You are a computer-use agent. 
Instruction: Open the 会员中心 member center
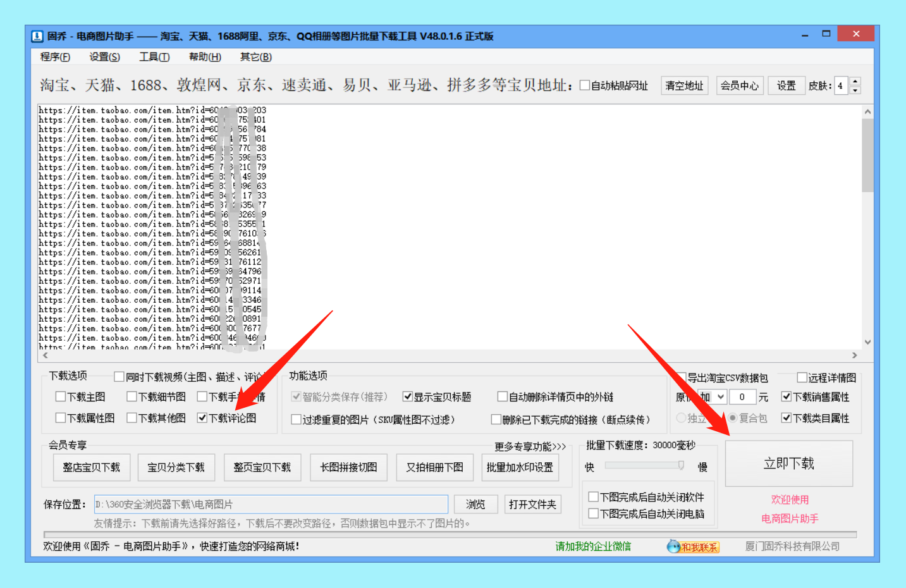pos(740,85)
